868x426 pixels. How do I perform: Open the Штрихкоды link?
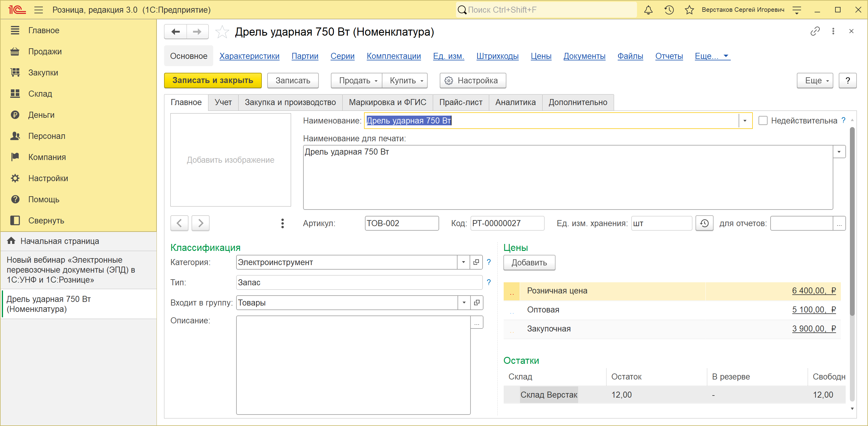(497, 56)
